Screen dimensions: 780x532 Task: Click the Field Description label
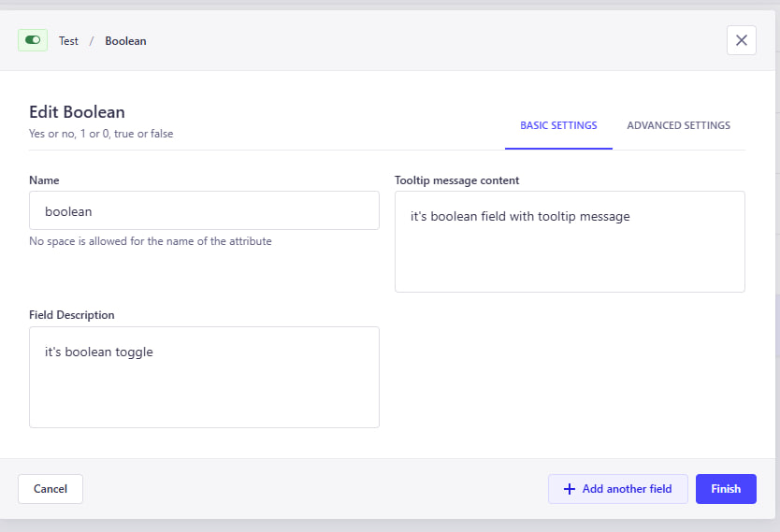(71, 315)
